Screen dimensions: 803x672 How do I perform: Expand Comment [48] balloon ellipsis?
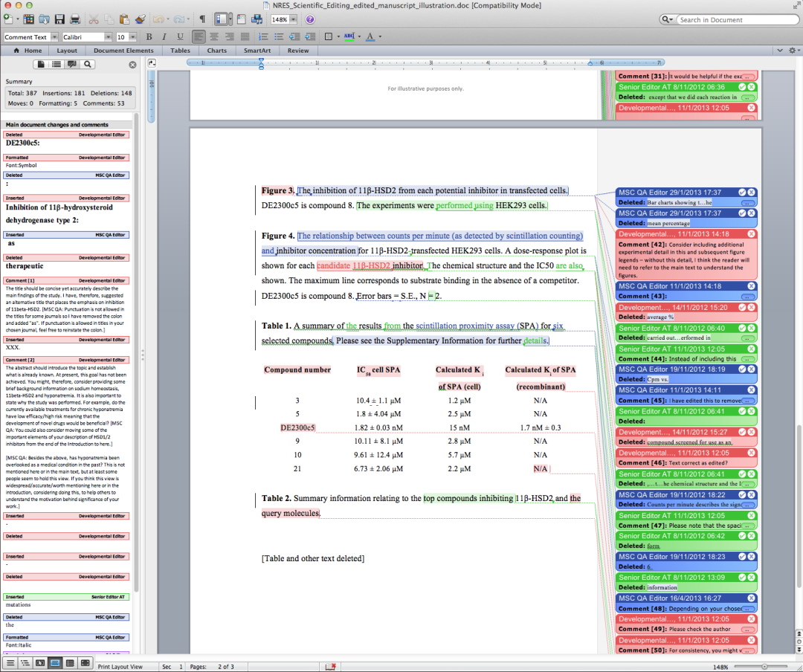click(748, 609)
